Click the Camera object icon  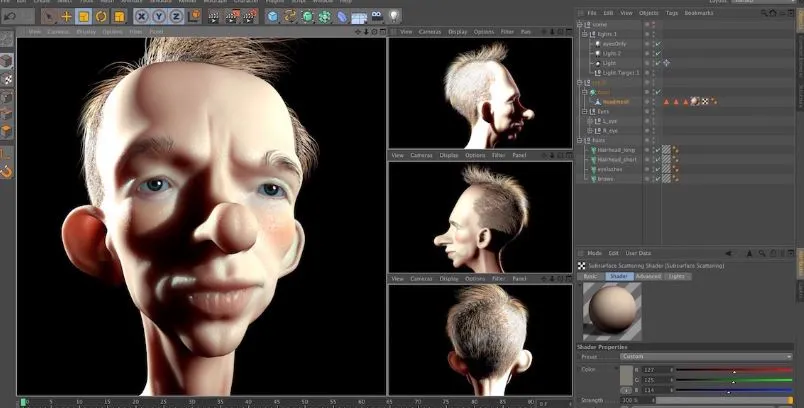(376, 16)
